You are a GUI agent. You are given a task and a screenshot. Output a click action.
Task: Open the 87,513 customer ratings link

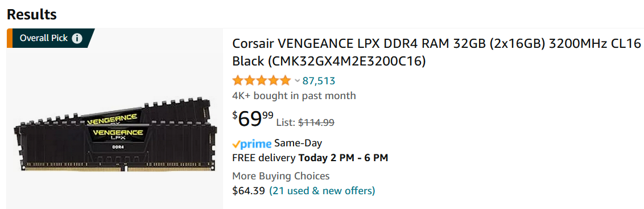pyautogui.click(x=319, y=81)
